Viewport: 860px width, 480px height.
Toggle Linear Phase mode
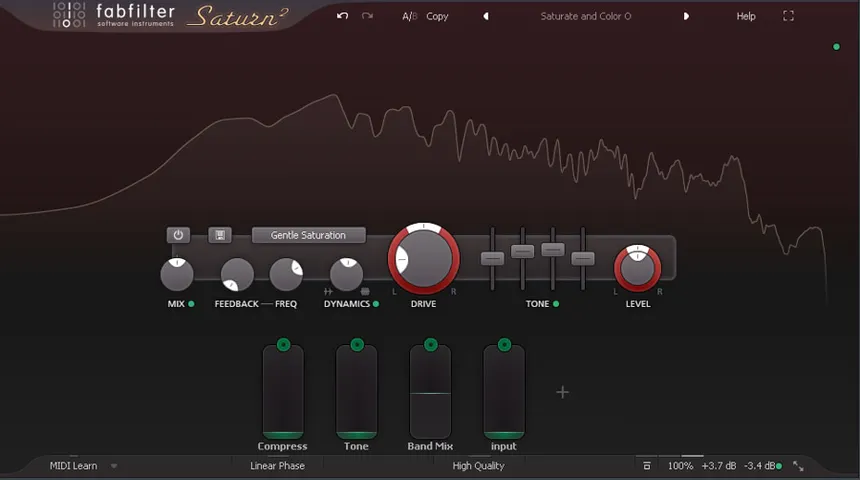click(278, 466)
